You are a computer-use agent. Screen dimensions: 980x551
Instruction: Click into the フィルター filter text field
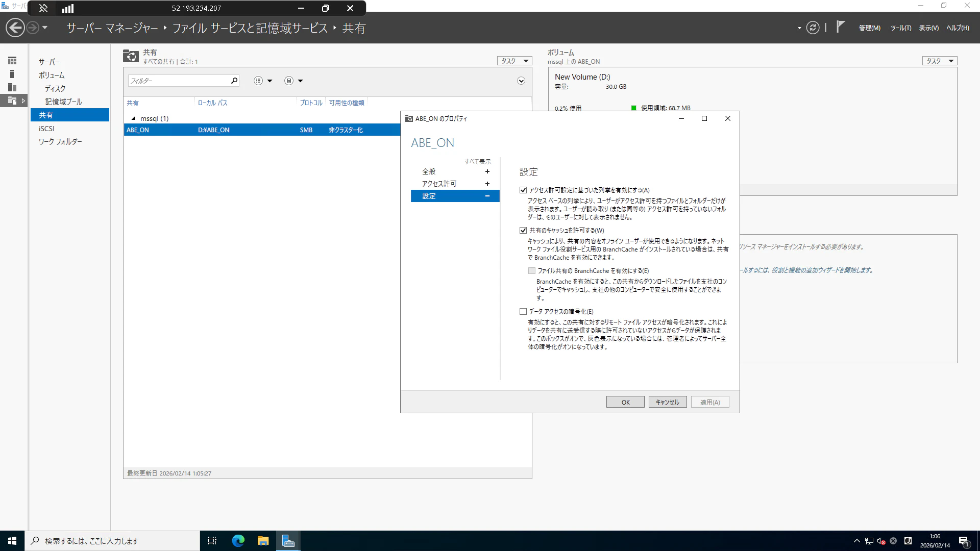click(x=178, y=81)
